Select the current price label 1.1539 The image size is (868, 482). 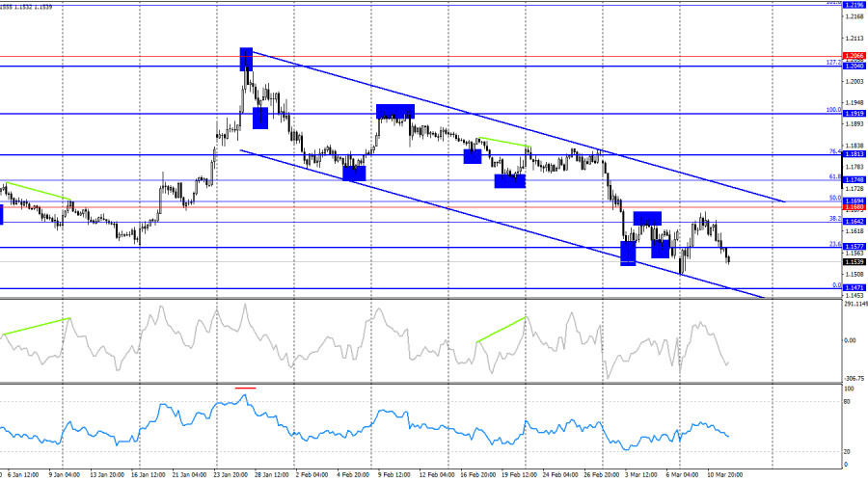click(854, 262)
